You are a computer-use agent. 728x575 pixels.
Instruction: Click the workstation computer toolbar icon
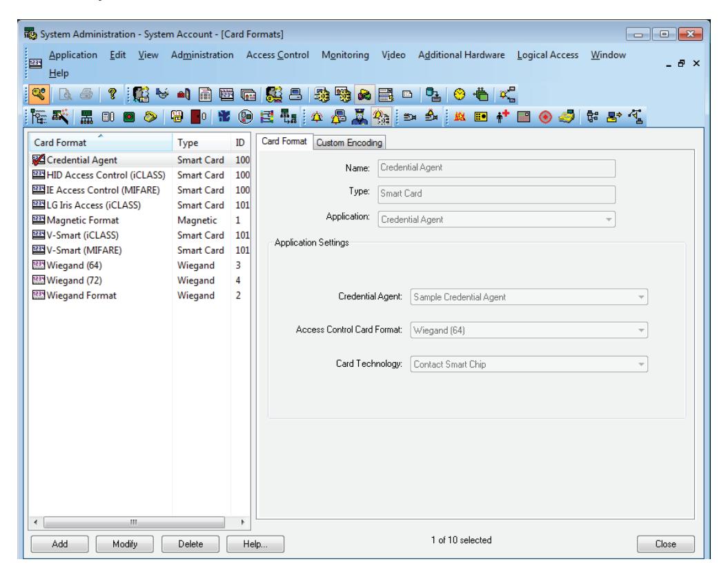(296, 94)
